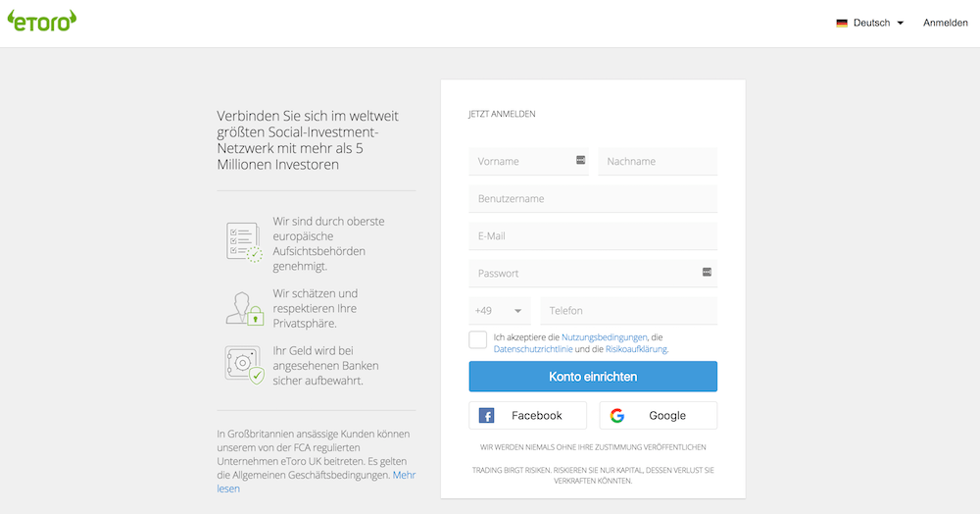Click the JETZT ANMELDEN heading
Image resolution: width=980 pixels, height=514 pixels.
click(502, 114)
